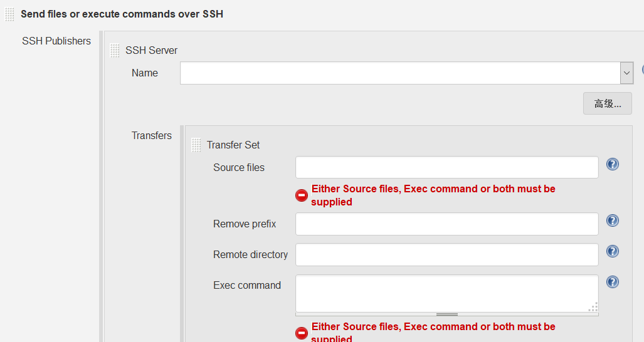Click the 'Name' label
Screen dimensions: 644x342
point(145,73)
